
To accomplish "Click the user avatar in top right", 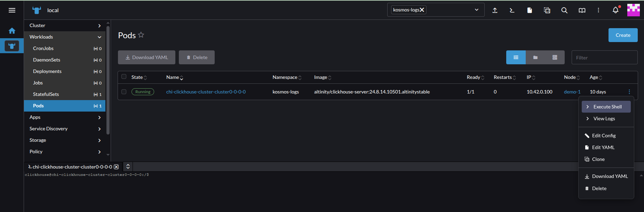I will (x=633, y=10).
